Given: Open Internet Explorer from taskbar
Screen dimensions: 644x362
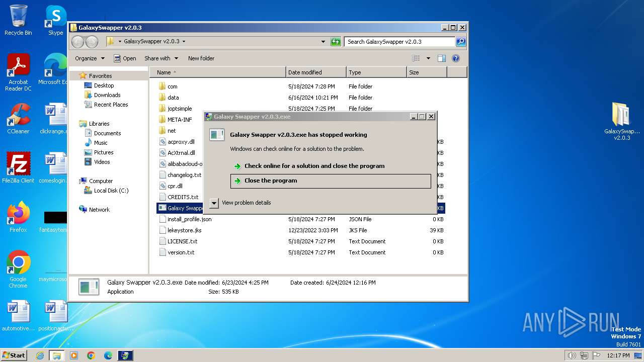Looking at the screenshot, I should pyautogui.click(x=40, y=355).
